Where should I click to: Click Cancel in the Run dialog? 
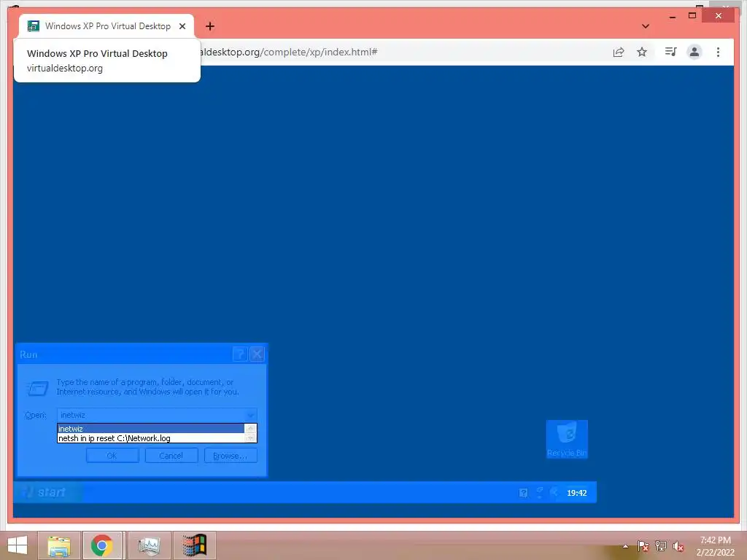point(171,456)
